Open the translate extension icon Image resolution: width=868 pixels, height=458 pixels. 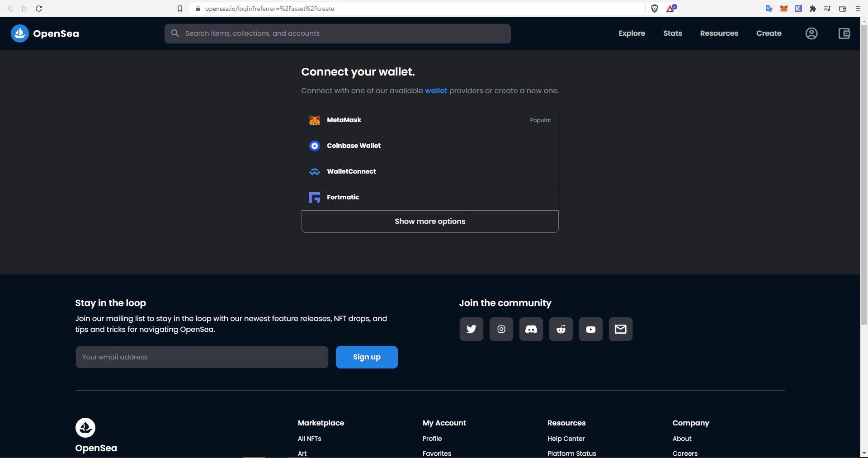point(769,9)
